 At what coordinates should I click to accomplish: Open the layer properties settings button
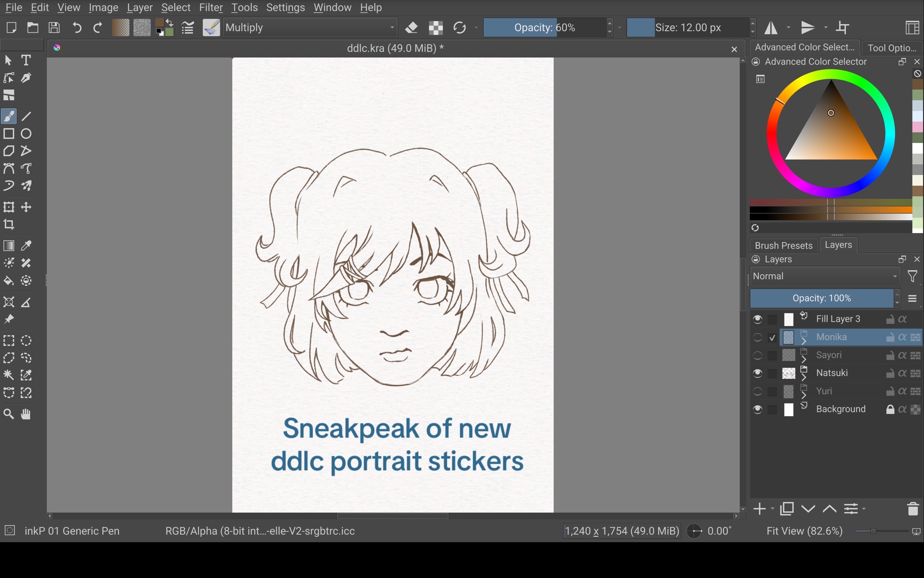pyautogui.click(x=851, y=509)
